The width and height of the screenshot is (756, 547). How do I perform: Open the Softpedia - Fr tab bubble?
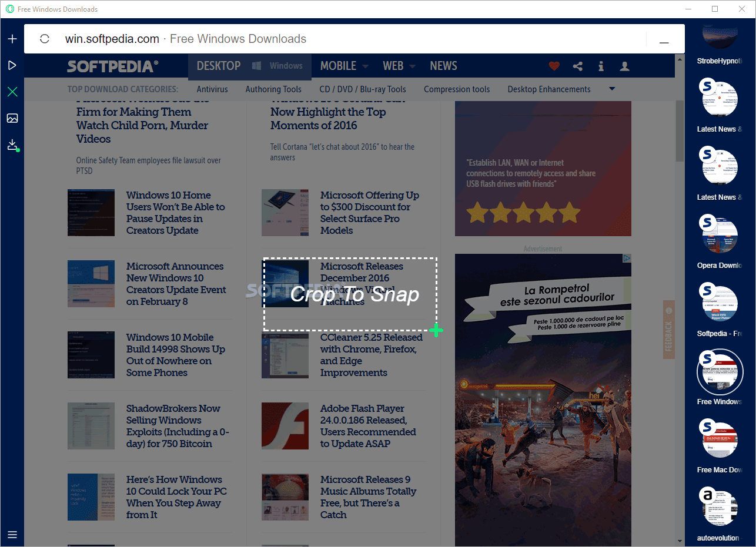(x=720, y=304)
